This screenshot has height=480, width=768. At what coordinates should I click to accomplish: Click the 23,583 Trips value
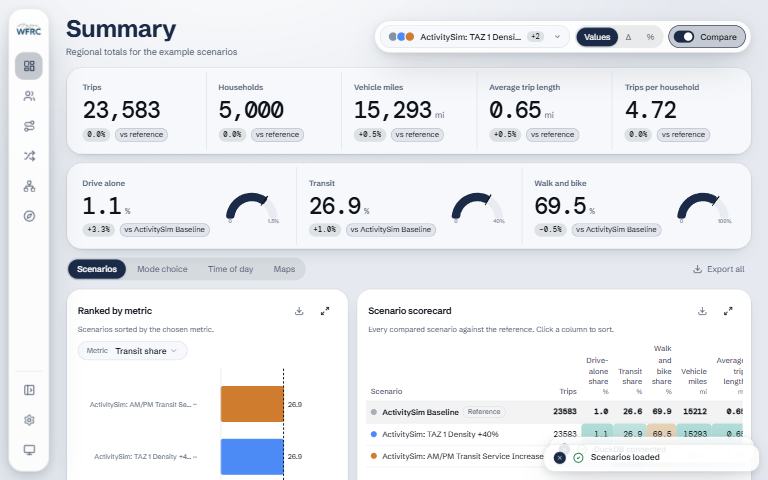pyautogui.click(x=121, y=110)
